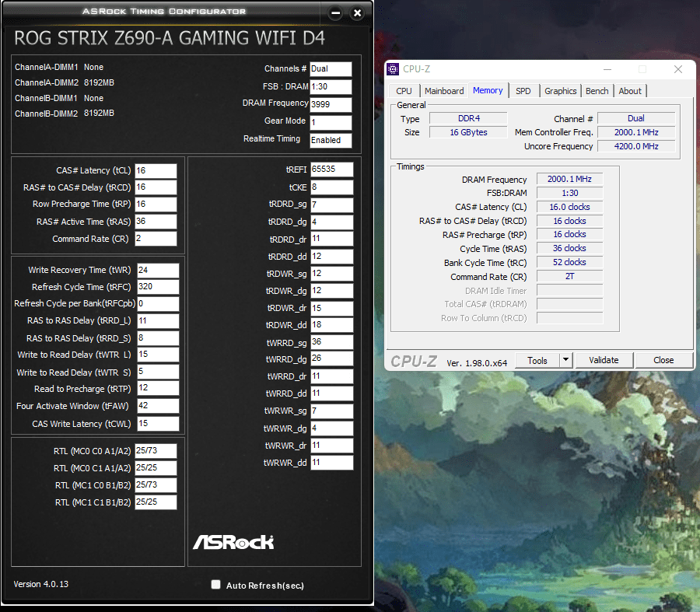
Task: Click the CAS# Latency (tCL) value field
Action: 156,171
